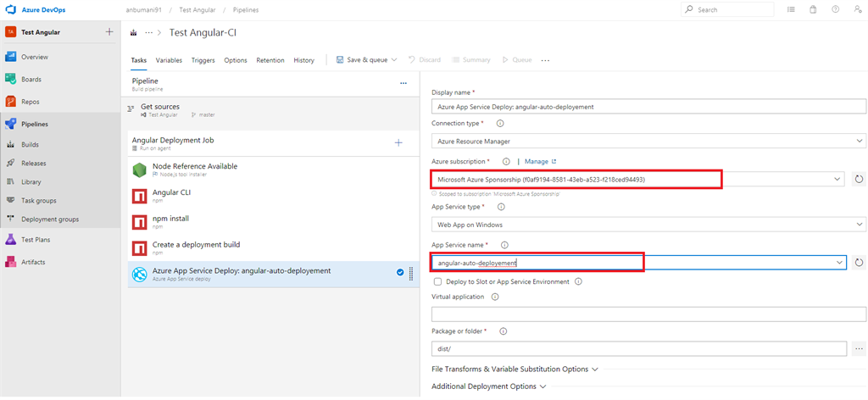
Task: Show info for Azure subscription
Action: click(505, 162)
